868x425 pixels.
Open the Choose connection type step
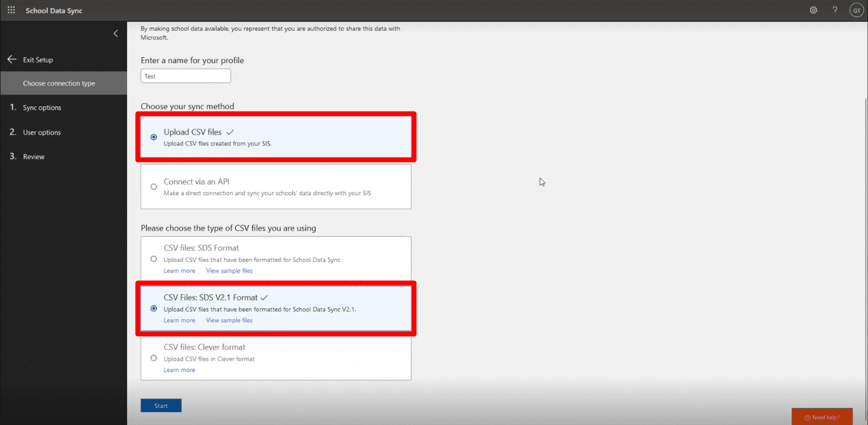tap(63, 83)
